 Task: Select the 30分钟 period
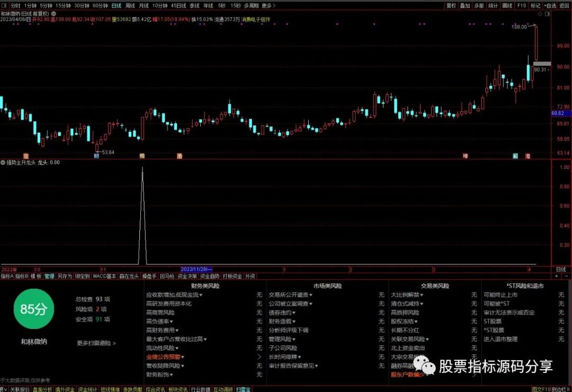[82, 5]
